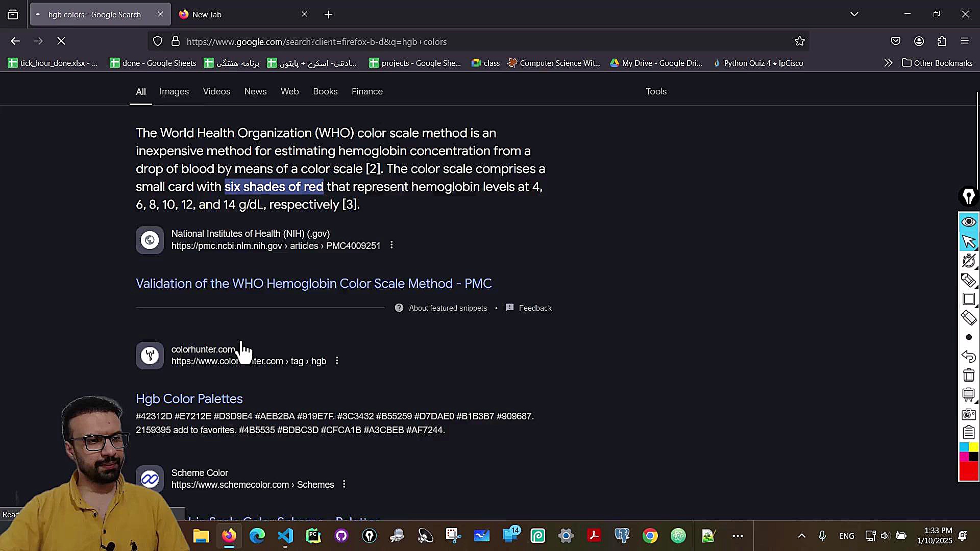Open a new tab with plus button
This screenshot has width=980, height=551.
(x=328, y=14)
